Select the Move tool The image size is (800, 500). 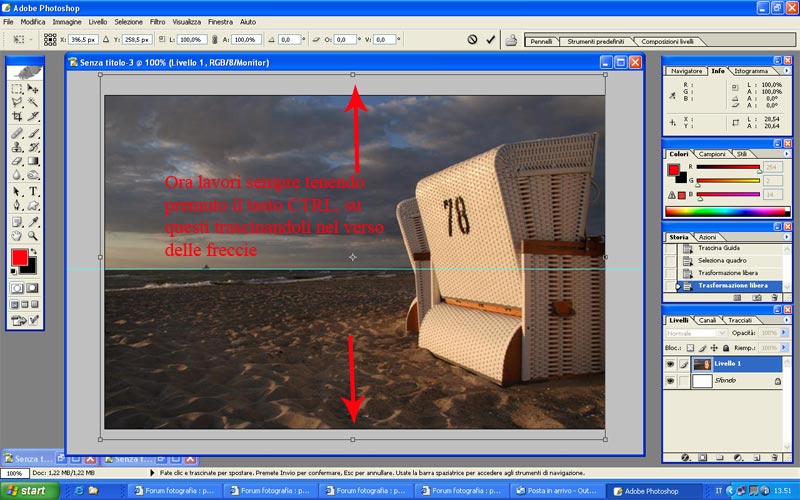point(33,88)
